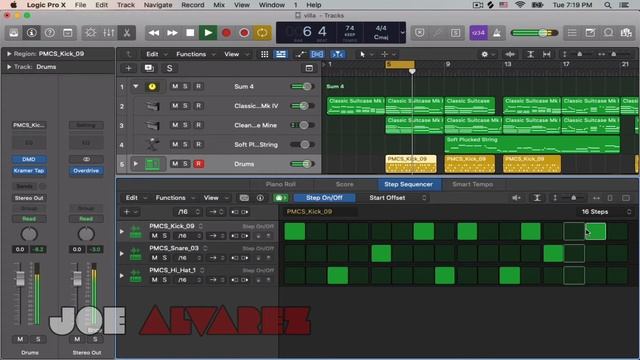
Task: Mute the Drums track
Action: (x=175, y=164)
